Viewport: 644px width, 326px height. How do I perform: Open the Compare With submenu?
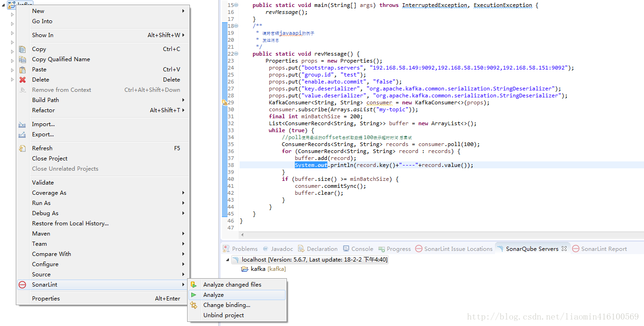click(104, 254)
